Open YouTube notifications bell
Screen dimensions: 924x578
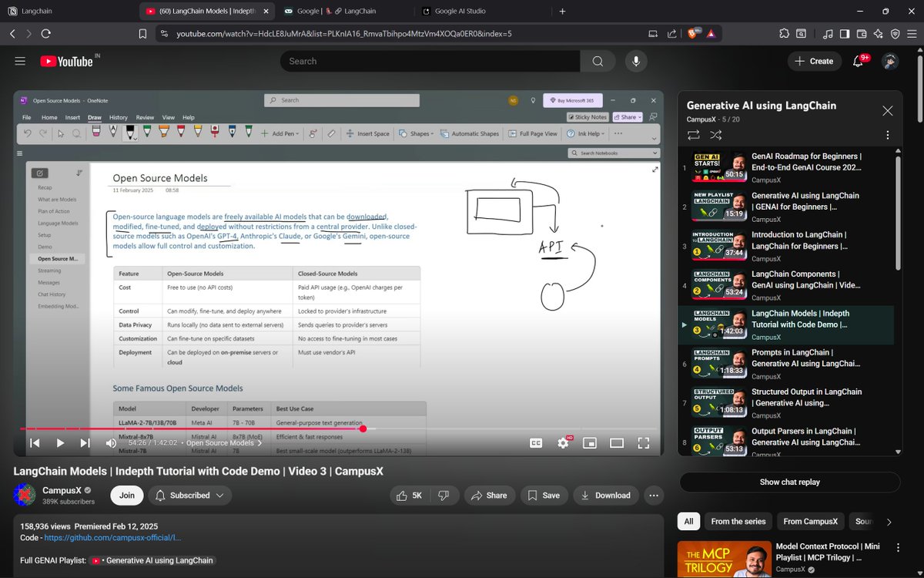coord(859,61)
